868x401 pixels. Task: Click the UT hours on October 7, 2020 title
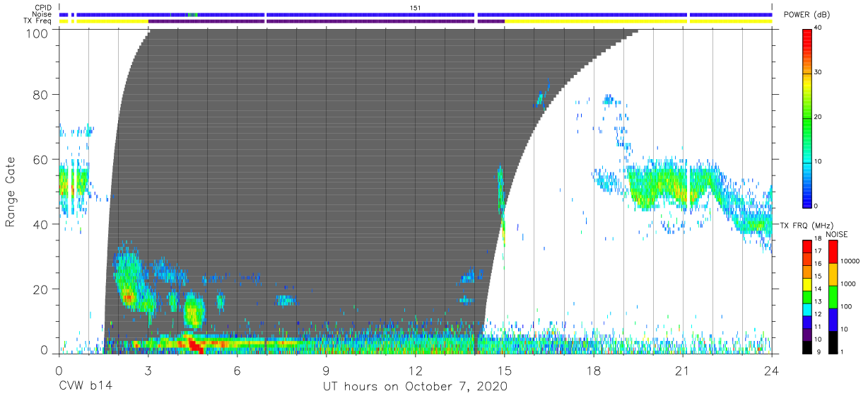pyautogui.click(x=415, y=386)
